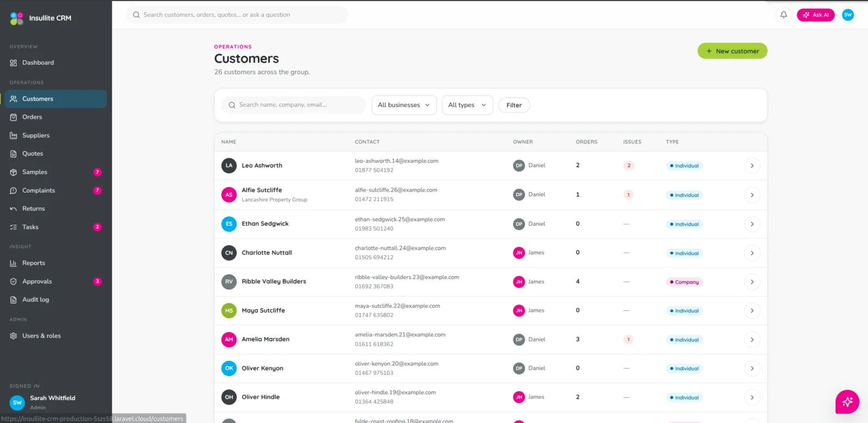
Task: Click the Individual badge for Leo Ashworth
Action: 685,166
